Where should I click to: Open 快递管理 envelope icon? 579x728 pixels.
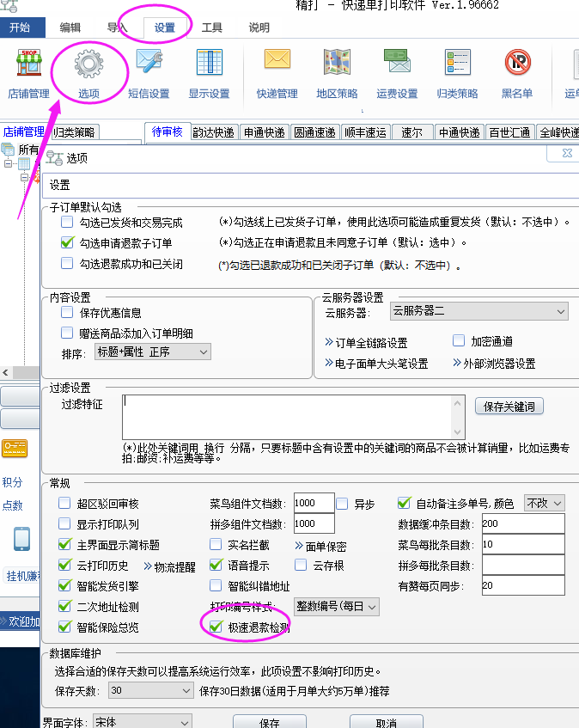tap(277, 59)
